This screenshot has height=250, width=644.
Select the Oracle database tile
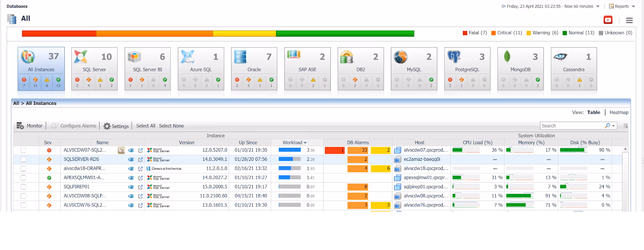[x=254, y=69]
